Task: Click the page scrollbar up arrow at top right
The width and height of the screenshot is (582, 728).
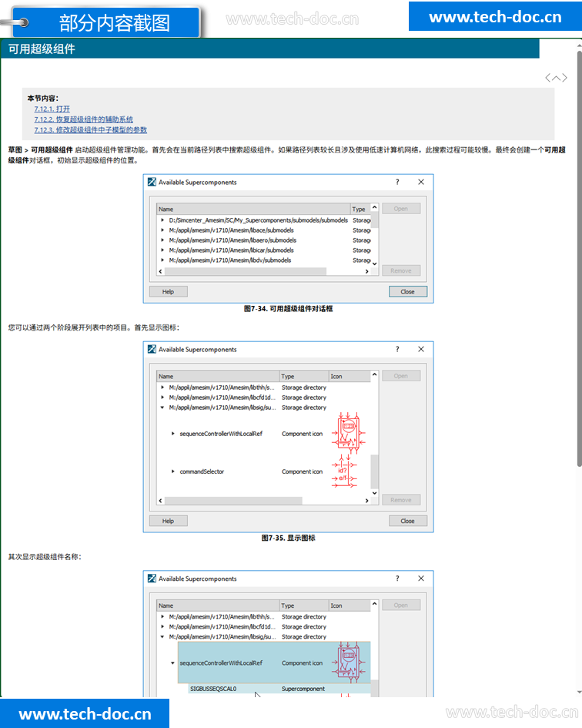Action: coord(579,46)
